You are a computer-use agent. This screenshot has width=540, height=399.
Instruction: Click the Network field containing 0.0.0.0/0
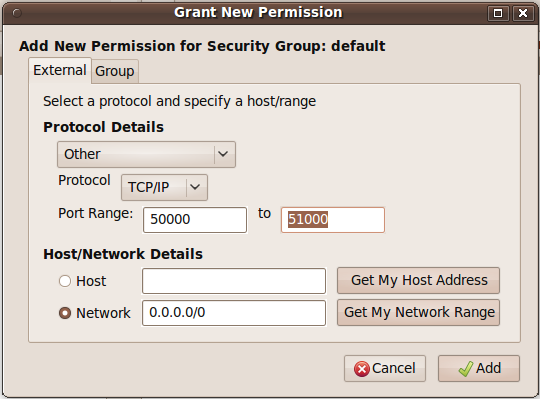234,313
